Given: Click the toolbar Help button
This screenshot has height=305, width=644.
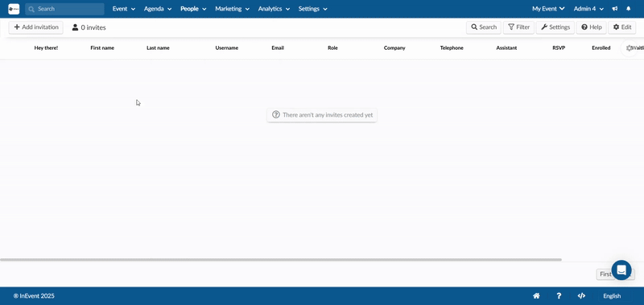Looking at the screenshot, I should 592,27.
